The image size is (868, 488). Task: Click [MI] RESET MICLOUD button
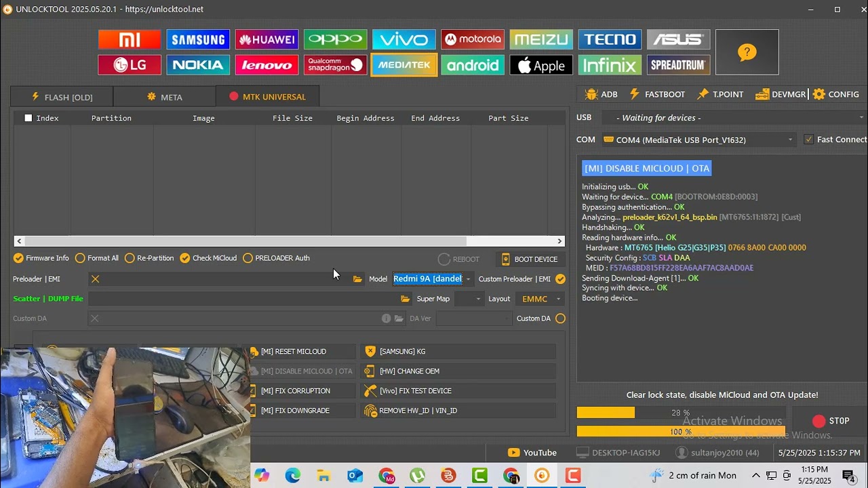coord(302,352)
